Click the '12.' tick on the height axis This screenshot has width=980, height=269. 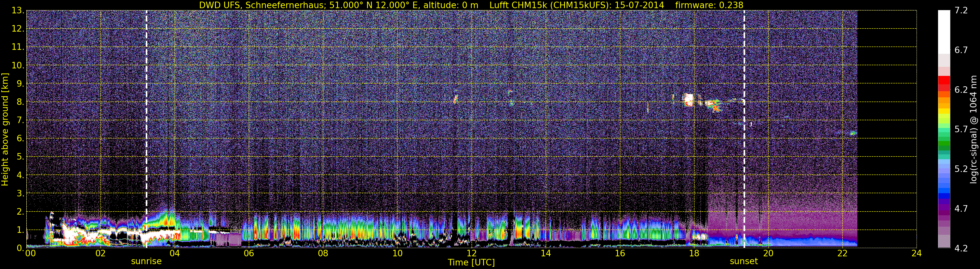click(18, 29)
